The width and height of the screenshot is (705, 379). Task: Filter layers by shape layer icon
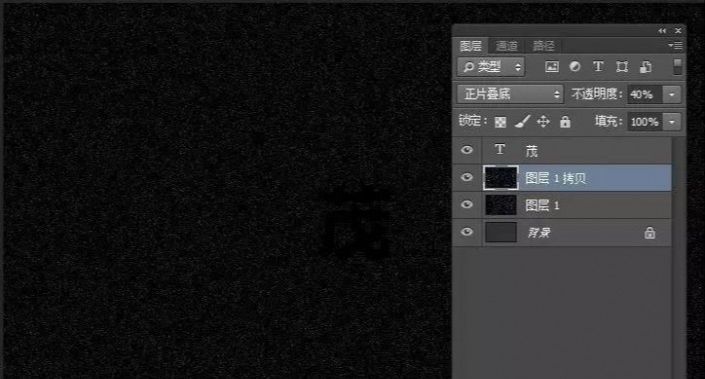[622, 67]
